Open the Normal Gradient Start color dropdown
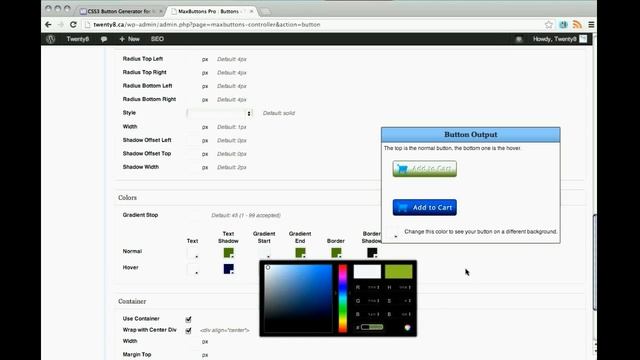640x360 pixels. tap(264, 253)
